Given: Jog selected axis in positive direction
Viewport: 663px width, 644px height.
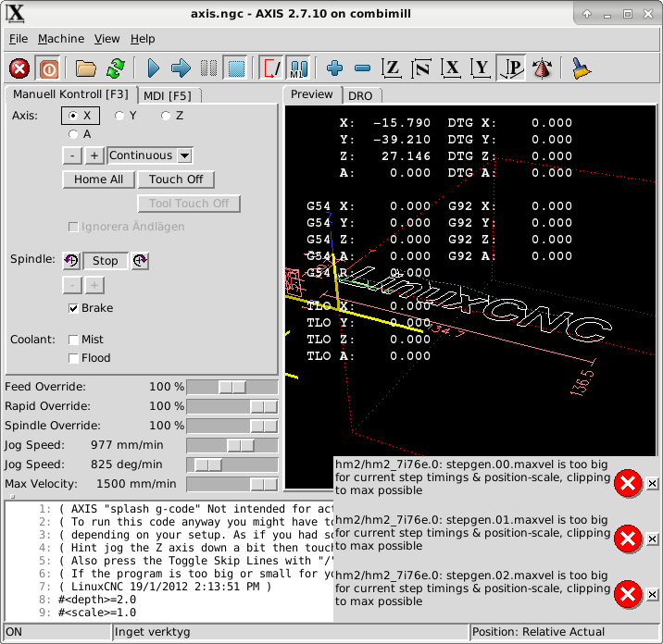Looking at the screenshot, I should click(x=94, y=155).
